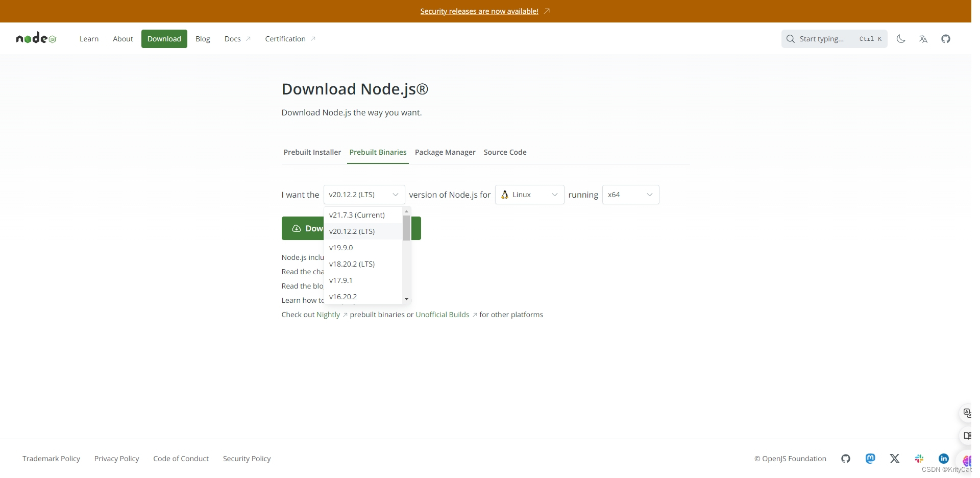Screen dimensions: 980x478
Task: Open X (Twitter) icon in footer
Action: [895, 459]
